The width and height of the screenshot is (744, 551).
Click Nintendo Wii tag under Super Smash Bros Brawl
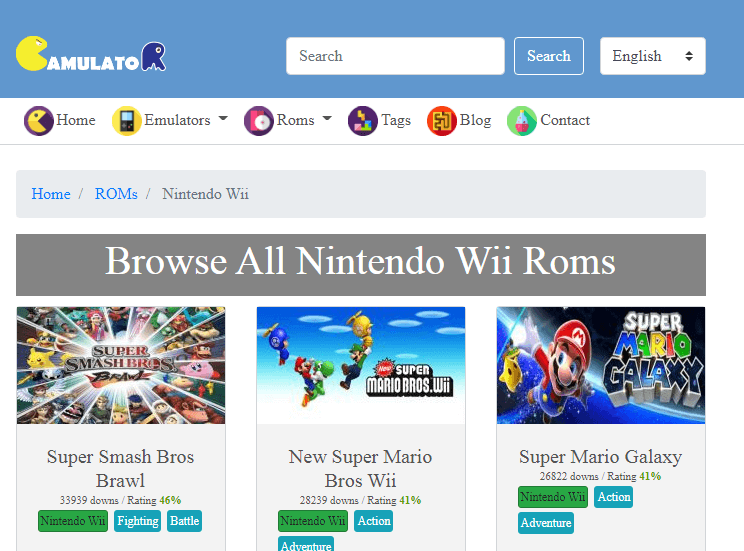(73, 521)
